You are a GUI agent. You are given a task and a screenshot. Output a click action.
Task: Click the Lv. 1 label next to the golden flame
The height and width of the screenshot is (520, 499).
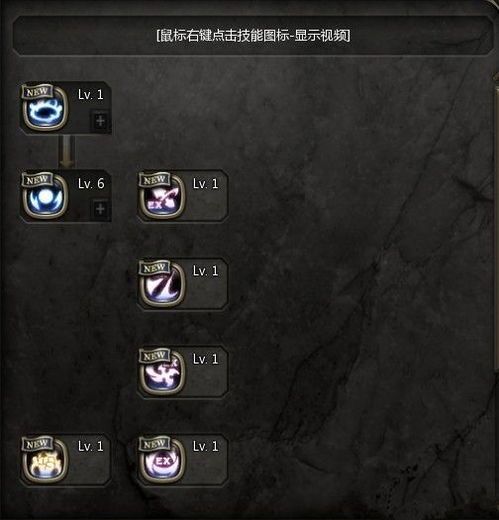click(x=91, y=446)
